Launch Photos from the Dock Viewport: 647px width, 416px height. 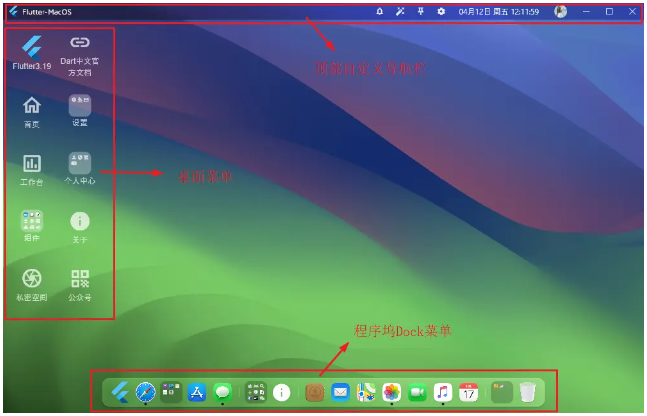pos(392,392)
